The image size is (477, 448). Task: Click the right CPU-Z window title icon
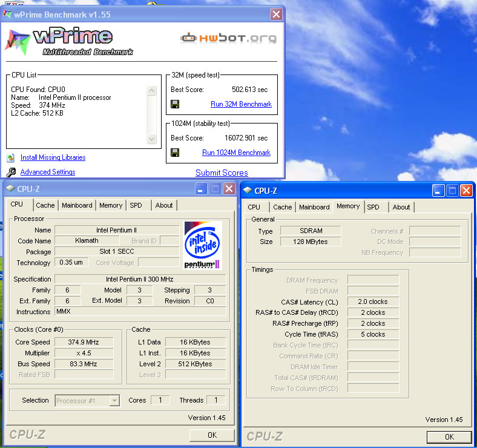click(248, 191)
